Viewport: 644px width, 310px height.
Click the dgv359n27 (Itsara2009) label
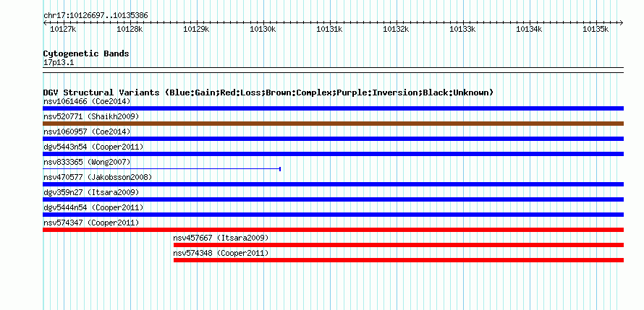pyautogui.click(x=91, y=192)
